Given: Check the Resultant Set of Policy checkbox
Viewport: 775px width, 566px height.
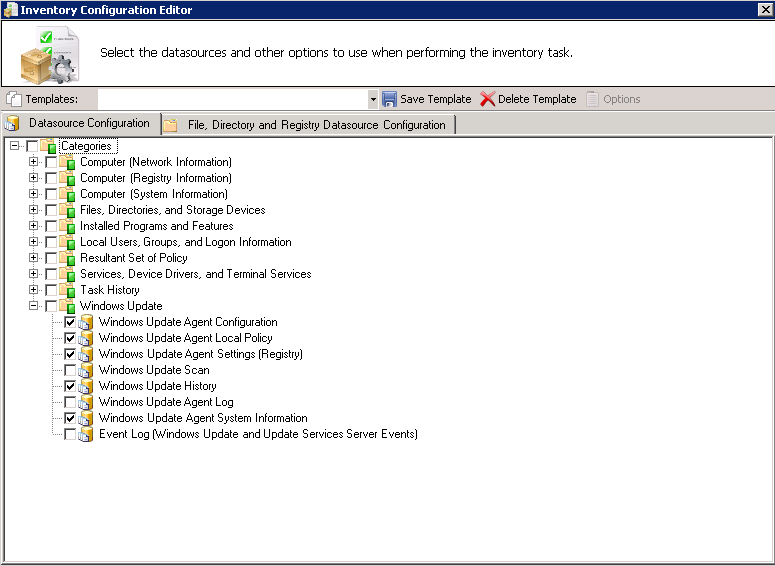Looking at the screenshot, I should click(x=51, y=258).
